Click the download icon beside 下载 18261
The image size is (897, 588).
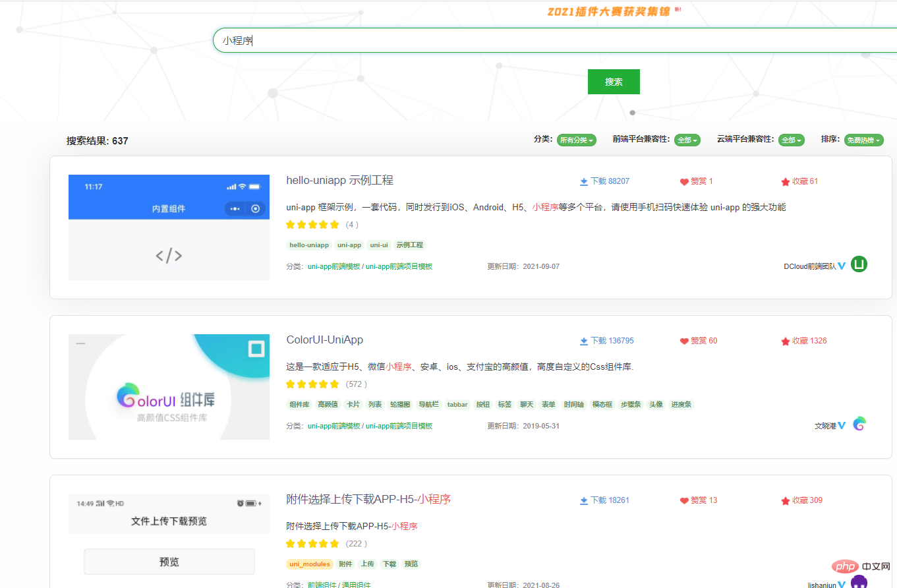point(583,500)
